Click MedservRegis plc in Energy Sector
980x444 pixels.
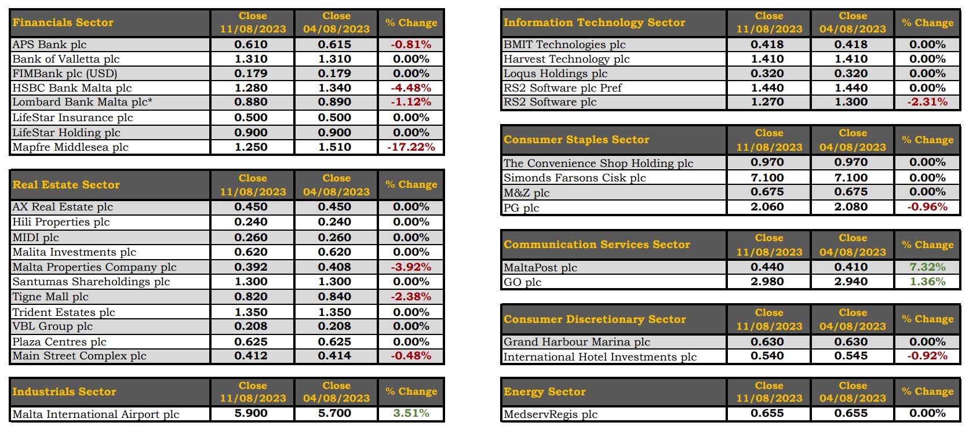[550, 414]
